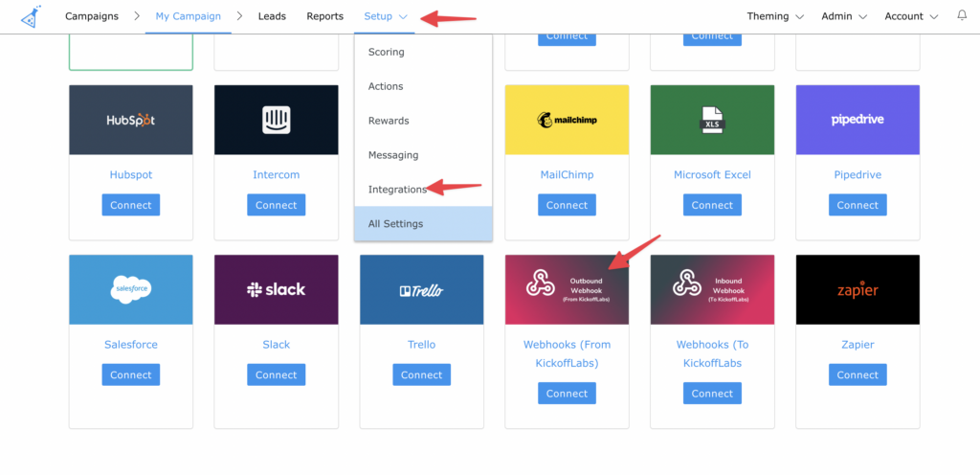This screenshot has height=475, width=980.
Task: Choose Messaging from Setup menu
Action: (423, 155)
